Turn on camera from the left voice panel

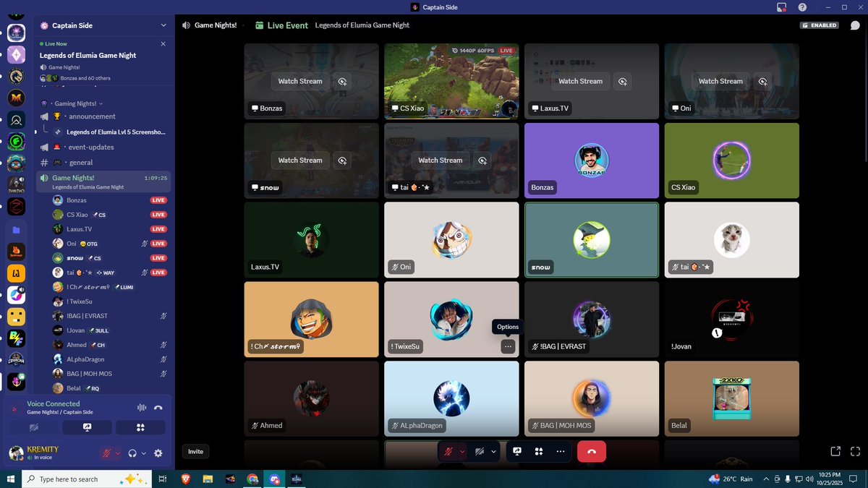pyautogui.click(x=33, y=428)
